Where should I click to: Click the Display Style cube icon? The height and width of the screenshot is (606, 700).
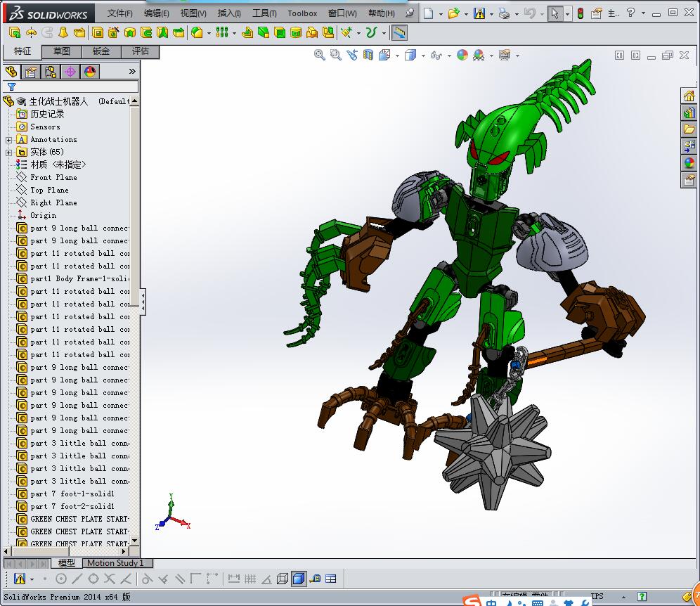pyautogui.click(x=410, y=56)
